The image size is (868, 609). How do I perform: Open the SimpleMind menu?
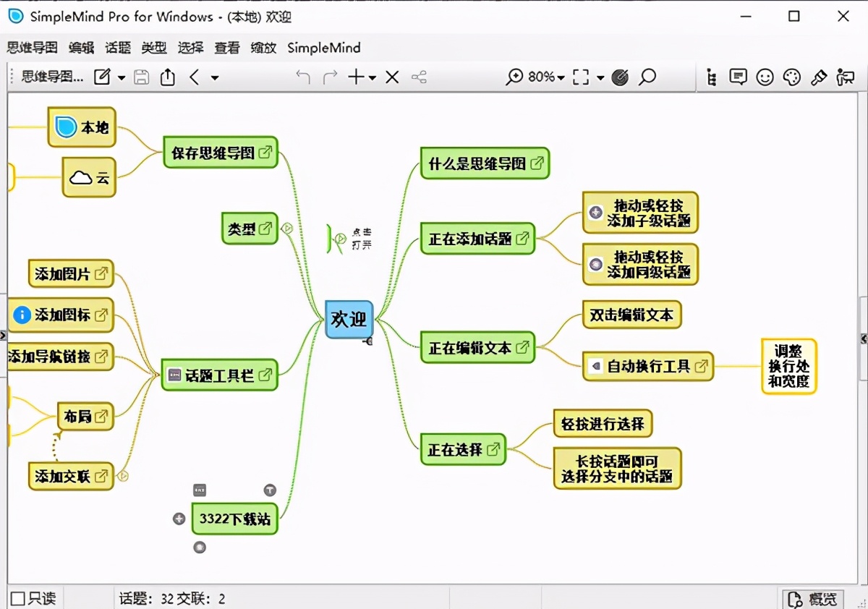(323, 48)
